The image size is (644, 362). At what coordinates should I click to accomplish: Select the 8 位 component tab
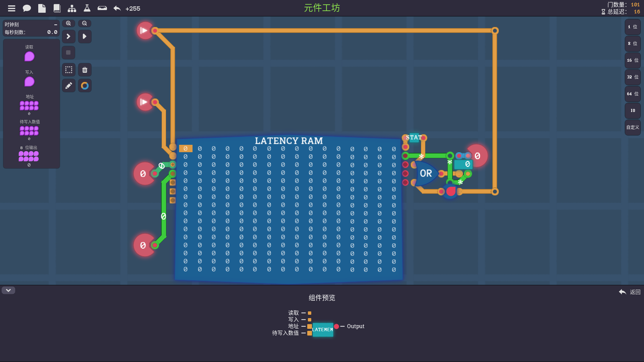point(633,44)
